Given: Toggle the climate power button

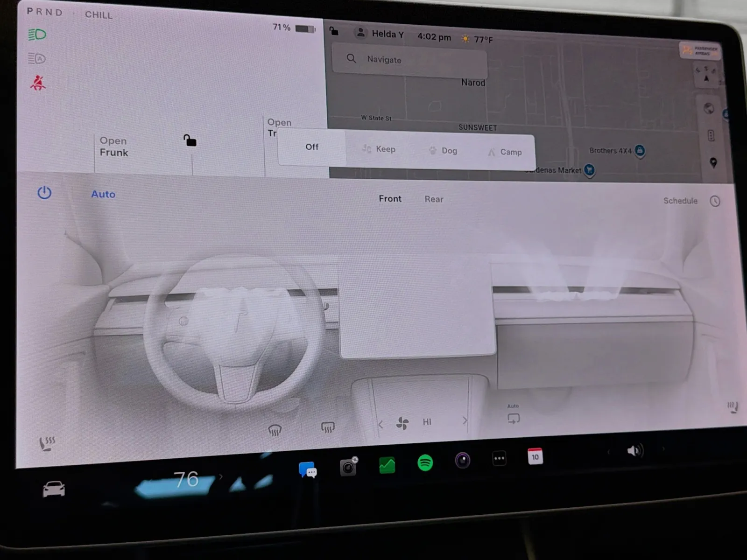Looking at the screenshot, I should (x=44, y=193).
